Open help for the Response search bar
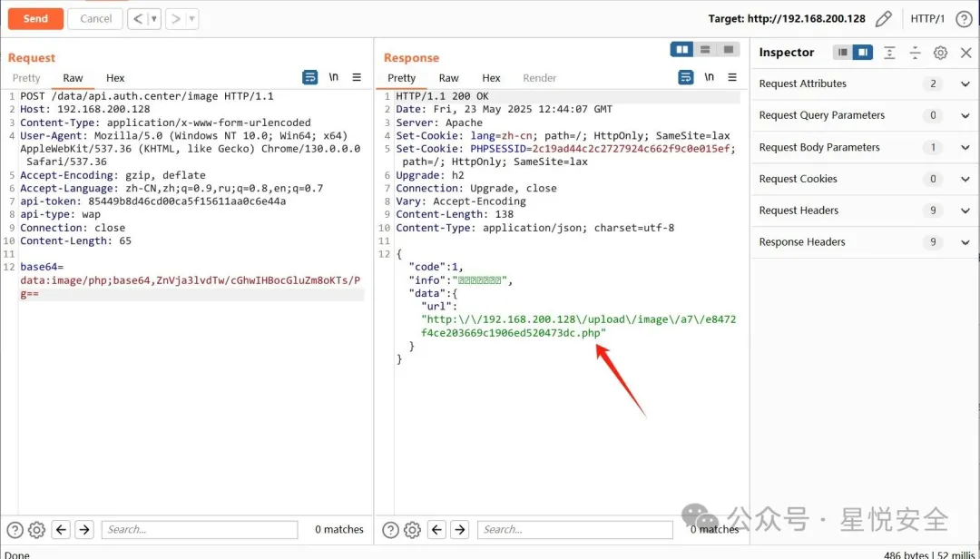Screen dimensions: 980x559 coord(390,530)
